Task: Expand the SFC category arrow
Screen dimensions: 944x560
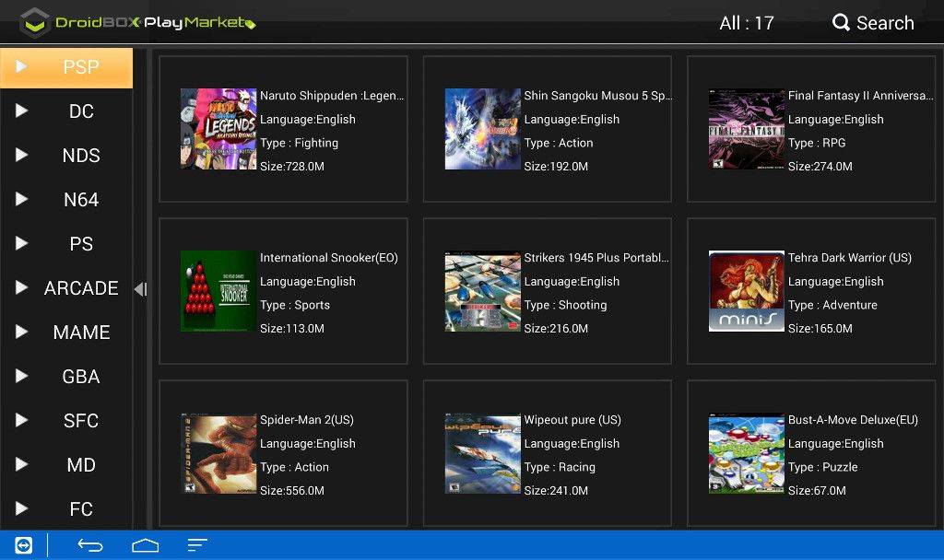Action: click(x=21, y=420)
